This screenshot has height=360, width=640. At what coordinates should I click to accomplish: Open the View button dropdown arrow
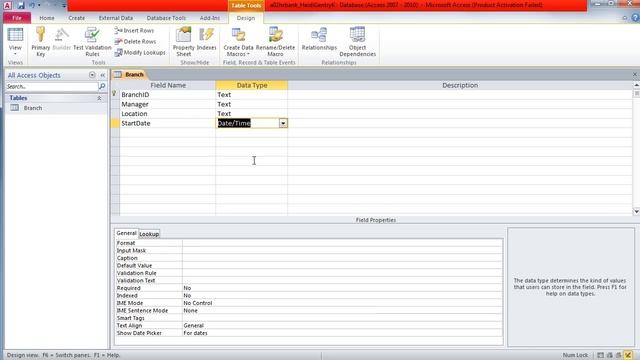coord(15,54)
